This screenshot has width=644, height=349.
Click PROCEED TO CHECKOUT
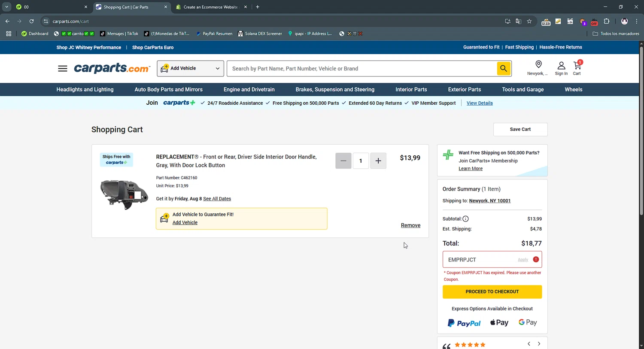492,291
